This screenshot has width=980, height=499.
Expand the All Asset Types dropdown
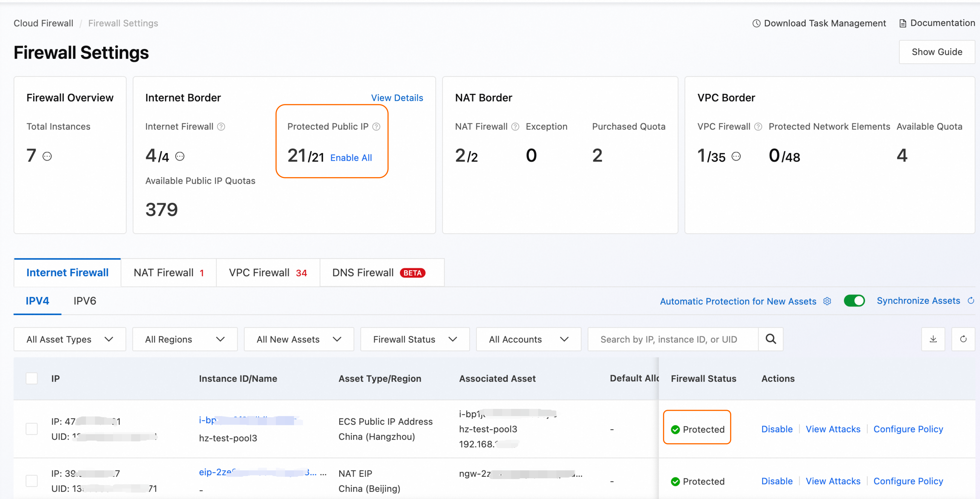[x=70, y=339]
